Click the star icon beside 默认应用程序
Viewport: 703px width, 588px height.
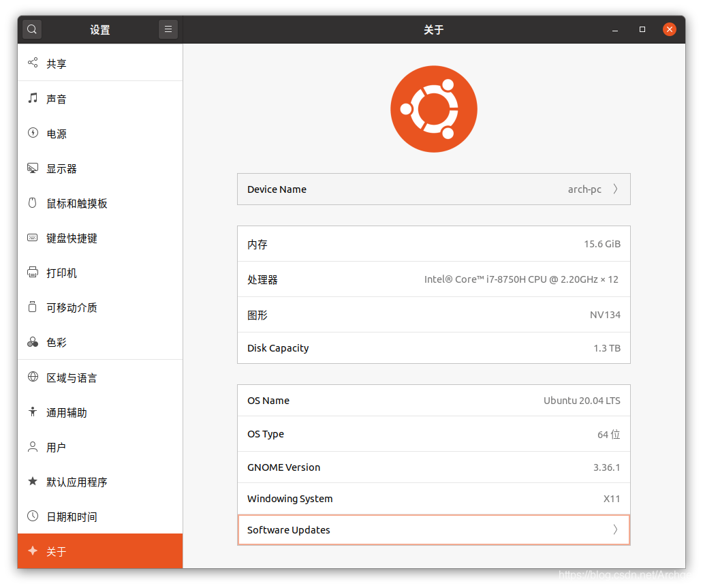coord(32,481)
